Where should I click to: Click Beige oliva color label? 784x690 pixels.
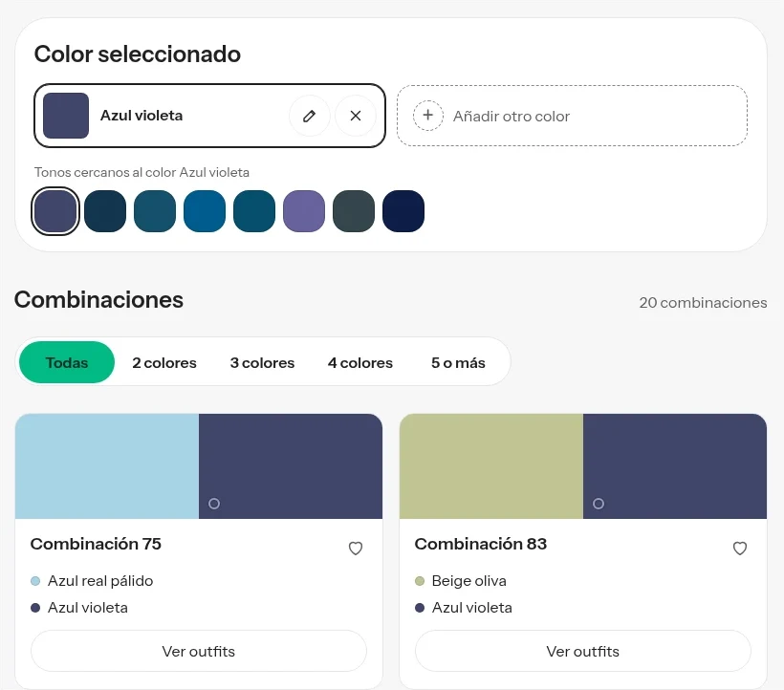coord(469,581)
